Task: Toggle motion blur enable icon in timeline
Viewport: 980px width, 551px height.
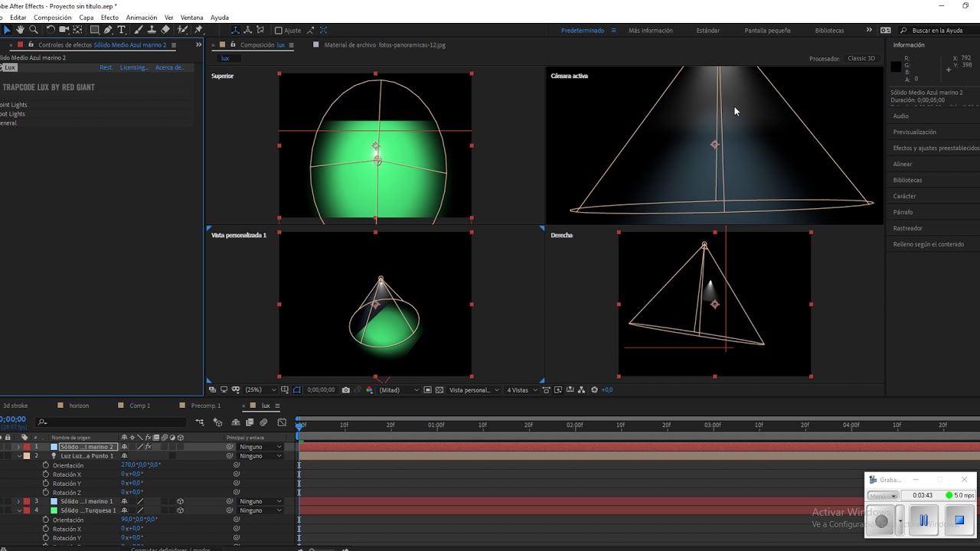Action: 263,422
